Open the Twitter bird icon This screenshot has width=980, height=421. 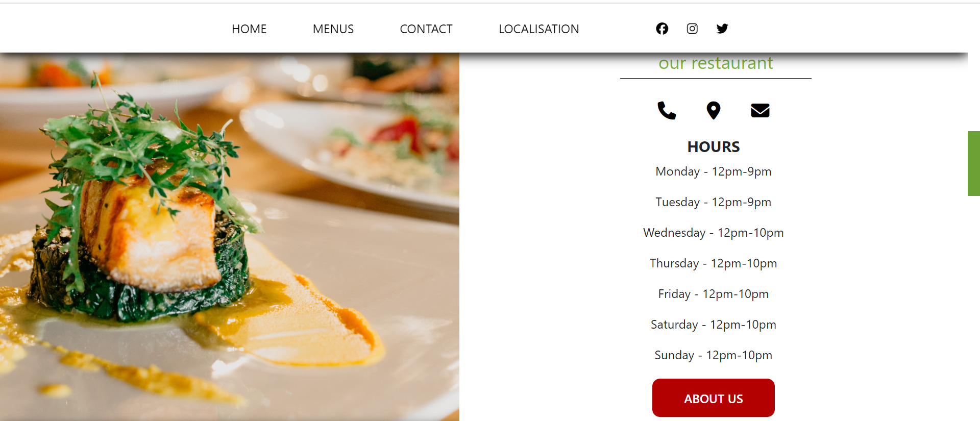click(722, 29)
